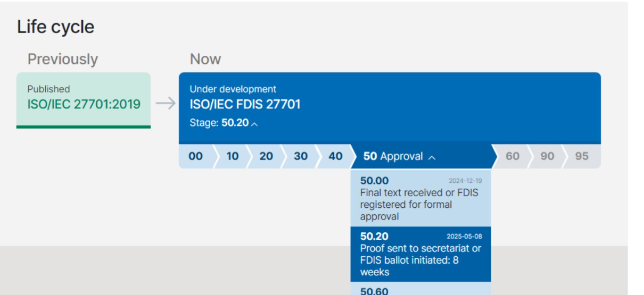Image resolution: width=644 pixels, height=295 pixels.
Task: Select stage 40 in life cycle
Action: 335,156
